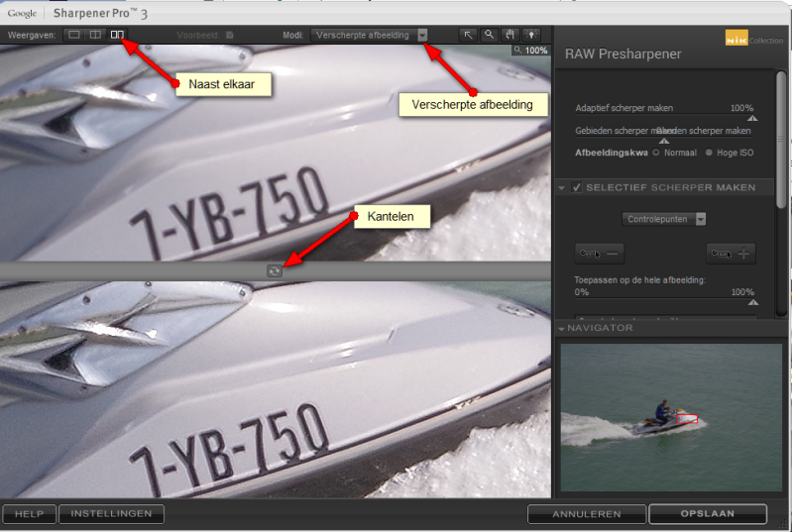
Task: Select the zoom magnifier tool
Action: pos(489,35)
